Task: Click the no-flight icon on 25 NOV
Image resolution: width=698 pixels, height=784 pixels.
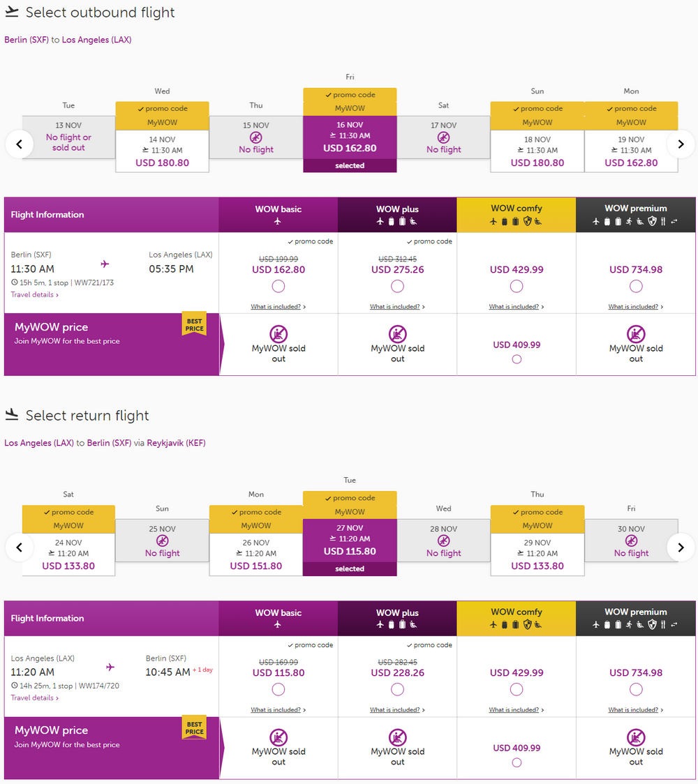Action: tap(162, 541)
